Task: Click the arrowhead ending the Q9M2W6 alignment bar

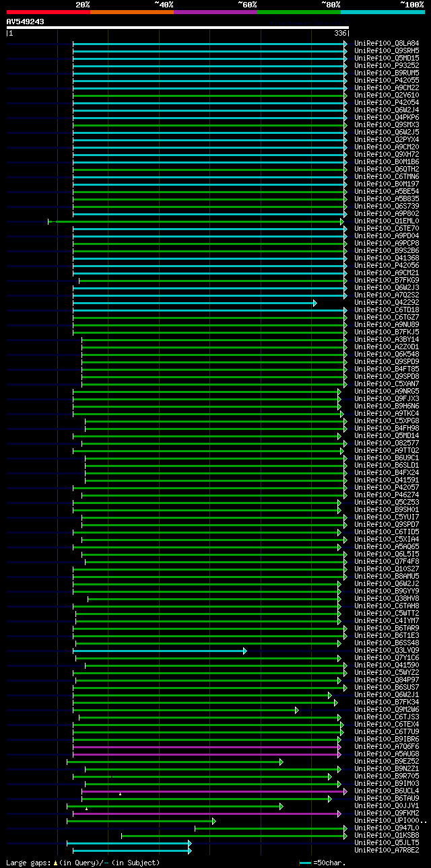Action: click(x=296, y=710)
